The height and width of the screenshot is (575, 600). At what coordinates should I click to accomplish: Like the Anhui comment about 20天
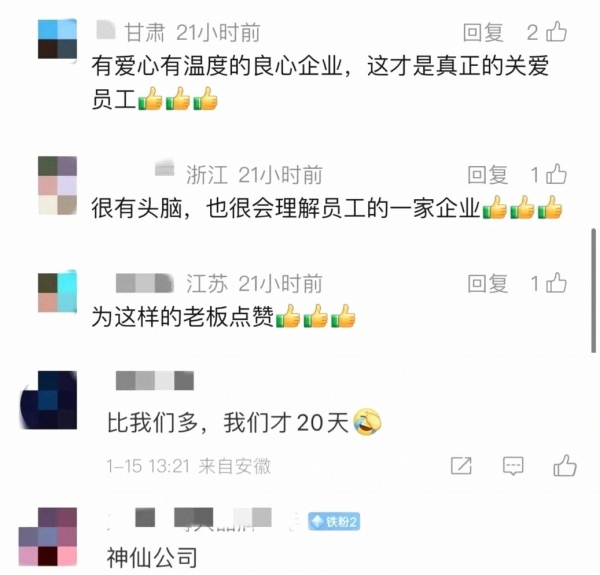pos(565,465)
